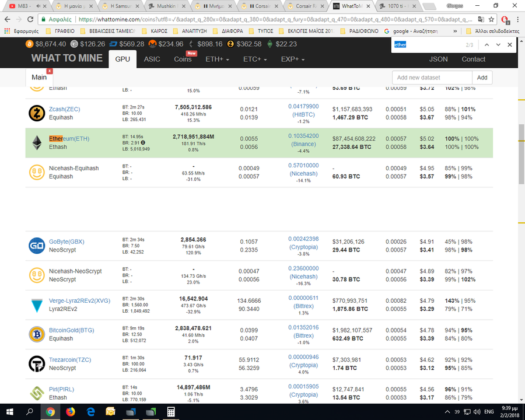Click the GoByte coin logo
The image size is (525, 420).
coord(37,246)
